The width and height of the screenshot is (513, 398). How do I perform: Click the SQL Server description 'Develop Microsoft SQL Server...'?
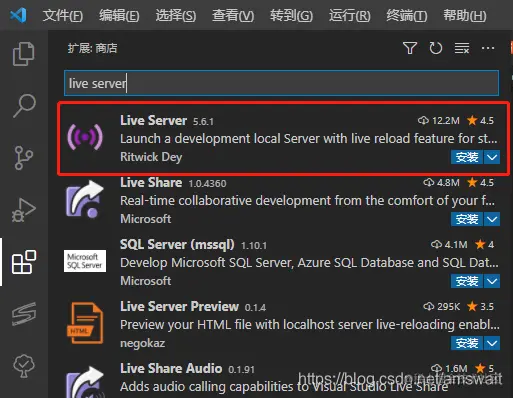tap(309, 263)
